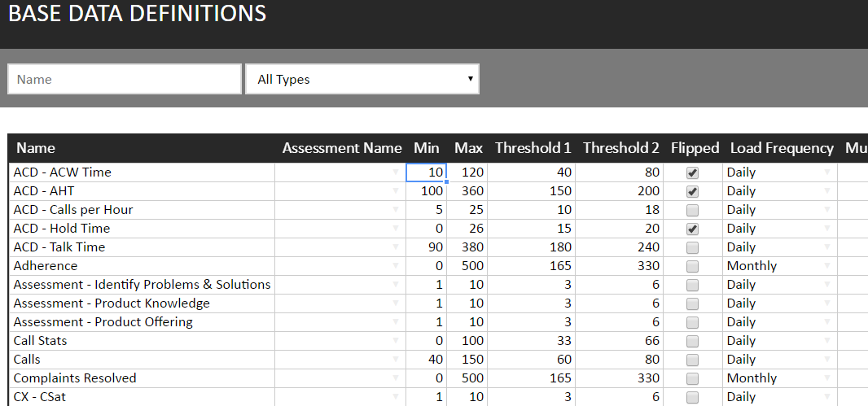868x406 pixels.
Task: Expand Assessment Name dropdown for Assessment - Product Knowledge
Action: (x=396, y=303)
